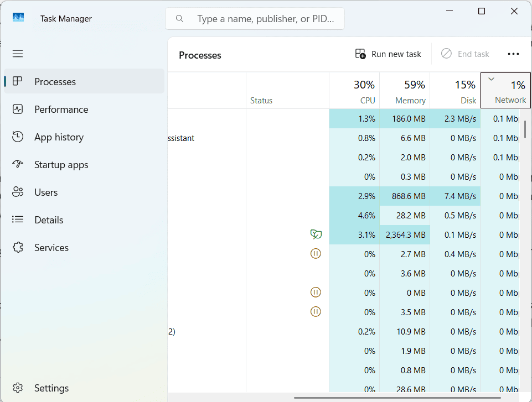The image size is (532, 402).
Task: Click the Processes sidebar icon
Action: [17, 81]
